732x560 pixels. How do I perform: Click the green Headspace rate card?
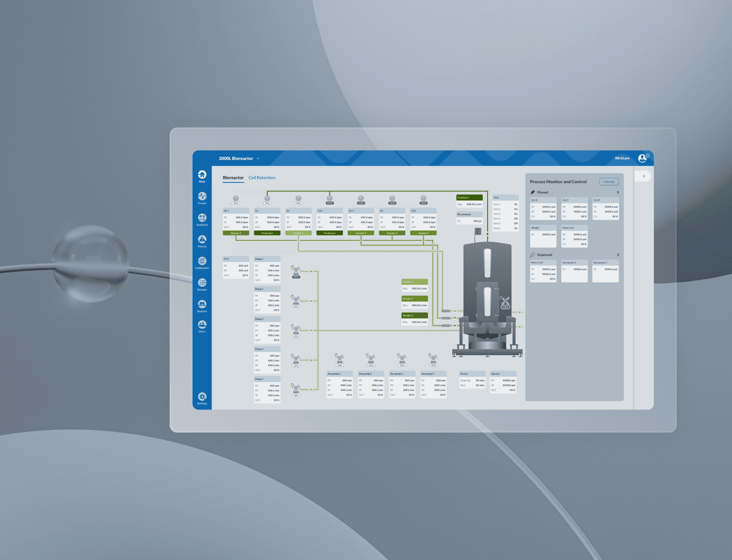tap(469, 201)
